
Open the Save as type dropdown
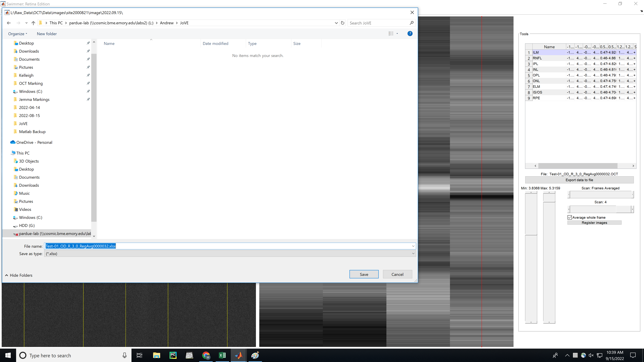click(413, 254)
